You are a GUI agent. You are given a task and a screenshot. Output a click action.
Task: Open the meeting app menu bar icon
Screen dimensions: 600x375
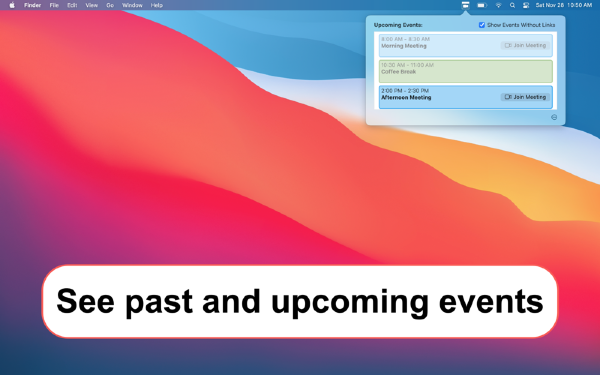[x=465, y=5]
